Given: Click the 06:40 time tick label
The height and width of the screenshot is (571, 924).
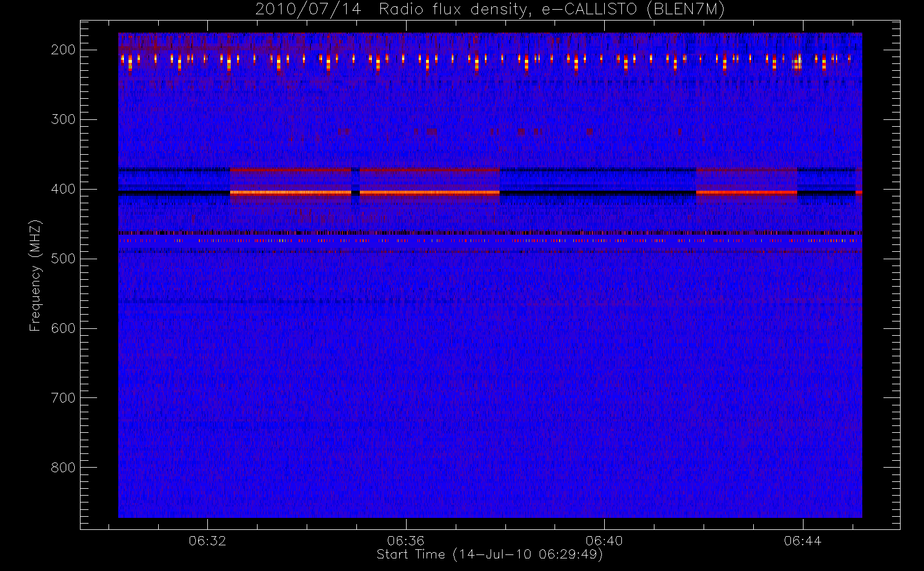Looking at the screenshot, I should point(604,541).
